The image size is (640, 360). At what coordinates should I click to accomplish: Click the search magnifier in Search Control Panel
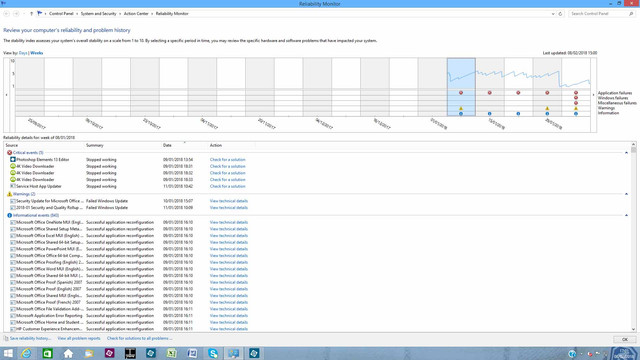(631, 14)
